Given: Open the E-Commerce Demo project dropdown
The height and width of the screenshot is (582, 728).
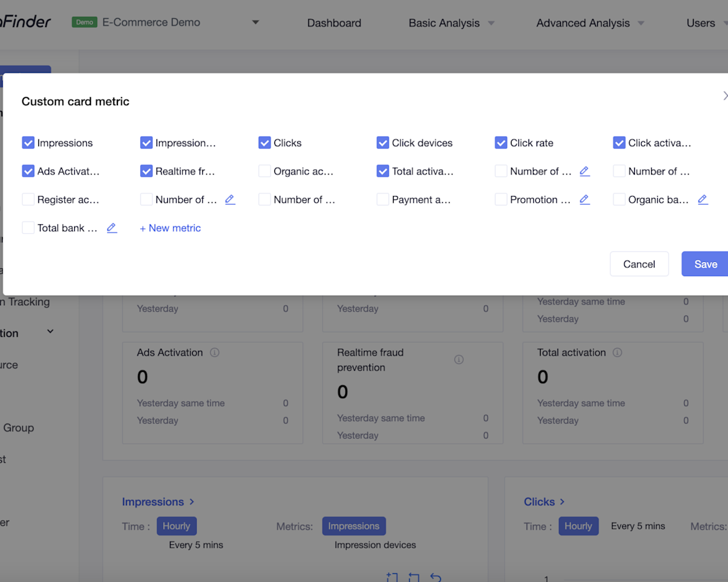Looking at the screenshot, I should (255, 22).
